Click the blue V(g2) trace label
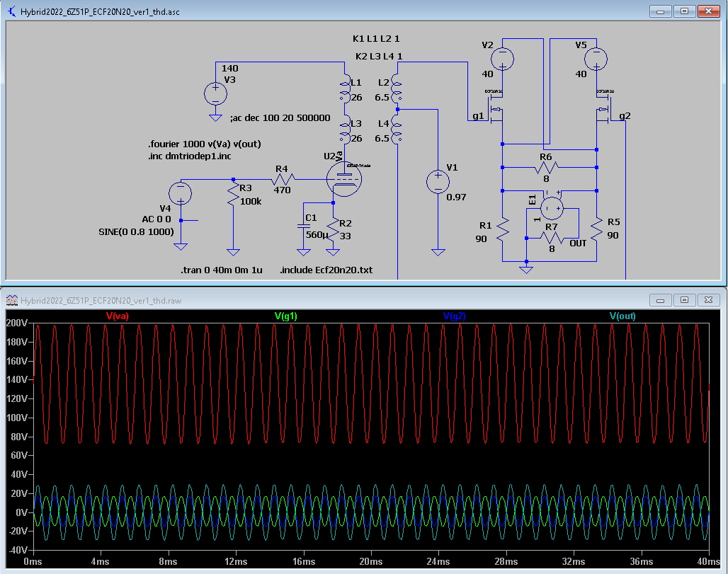The image size is (728, 574). click(454, 316)
